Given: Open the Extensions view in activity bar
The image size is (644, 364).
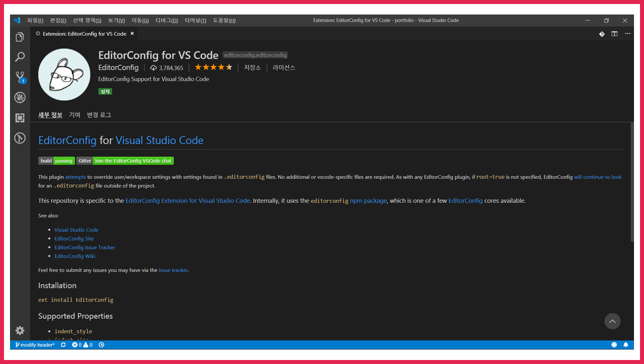Looking at the screenshot, I should pos(19,118).
